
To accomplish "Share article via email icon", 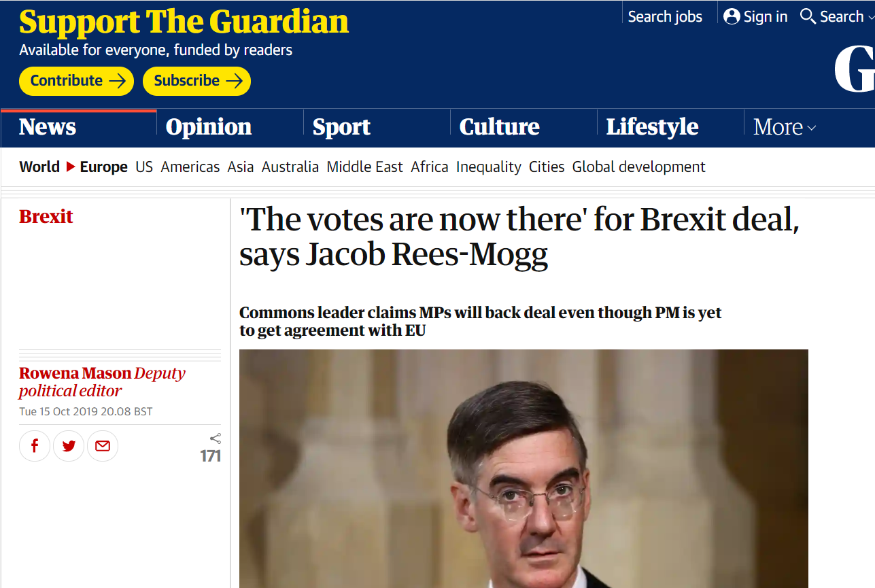I will (x=103, y=446).
